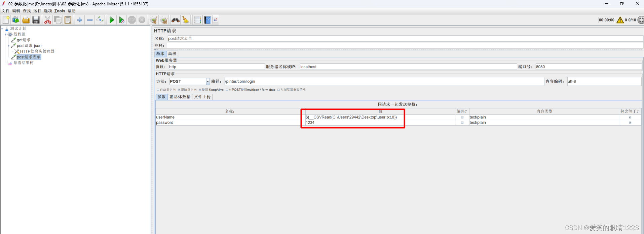Click the 名称 field containing post请求表单
Viewport: 644px width, 234px height.
(405, 39)
